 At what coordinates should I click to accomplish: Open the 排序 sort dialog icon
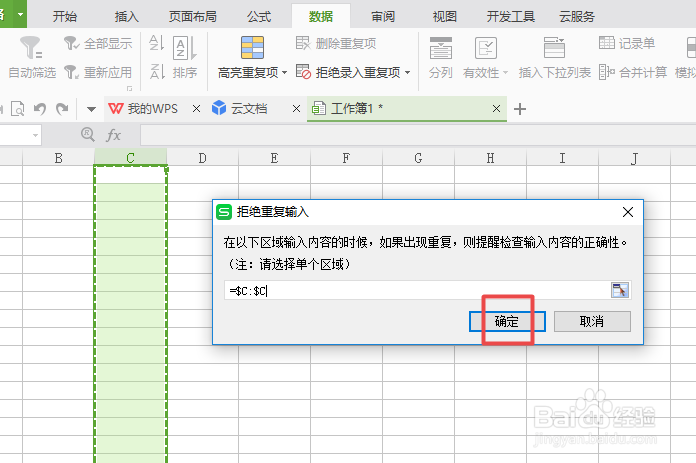click(185, 47)
